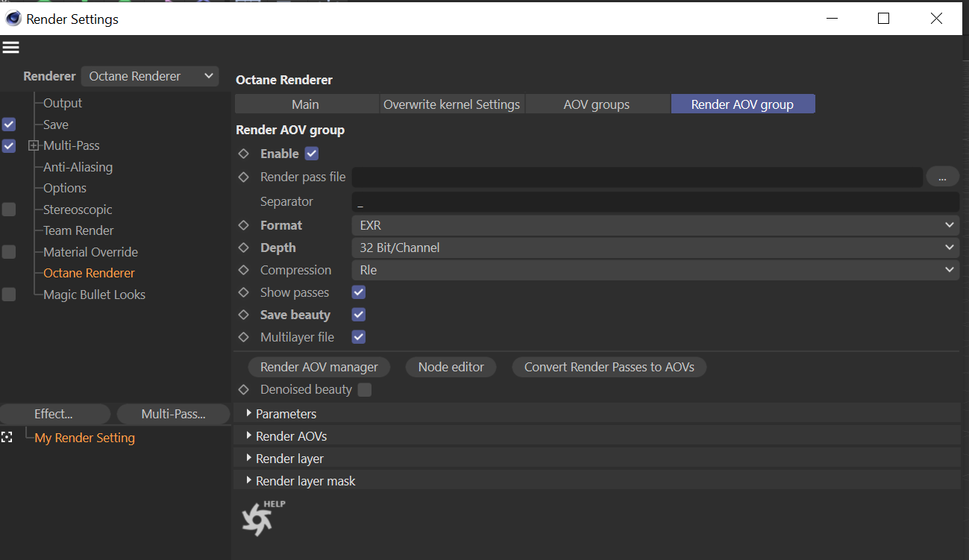Open the Format EXR dropdown

[x=654, y=225]
